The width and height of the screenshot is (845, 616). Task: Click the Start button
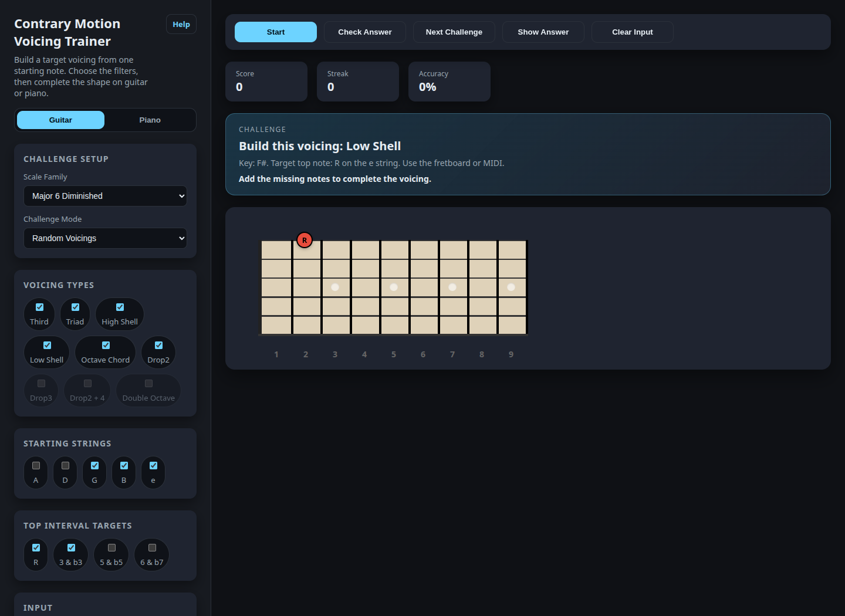tap(276, 32)
